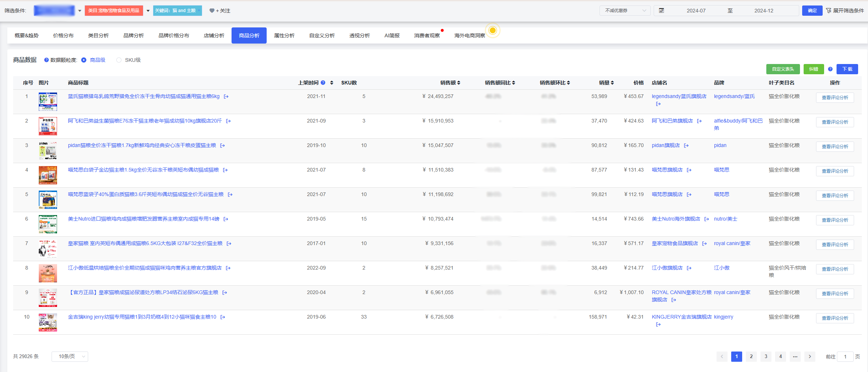Viewport: 868px width, 372px height.
Task: Open store link icon beside pidan旗舰店
Action: [x=686, y=146]
